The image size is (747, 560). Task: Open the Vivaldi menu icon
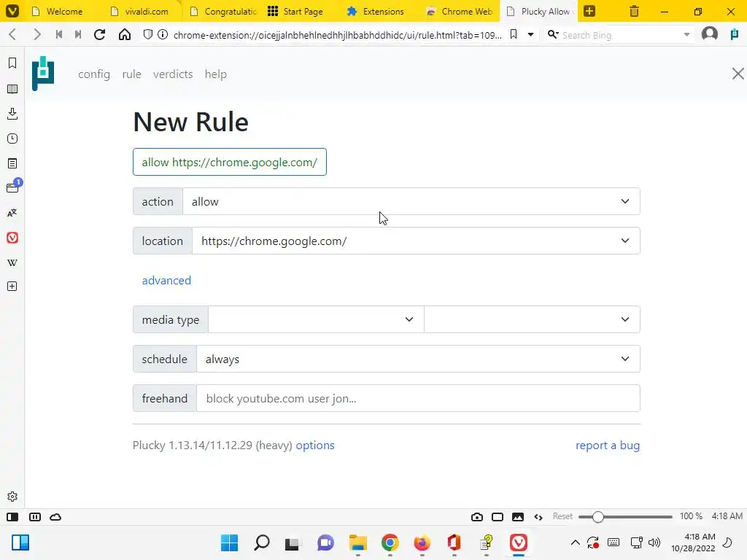[x=12, y=10]
